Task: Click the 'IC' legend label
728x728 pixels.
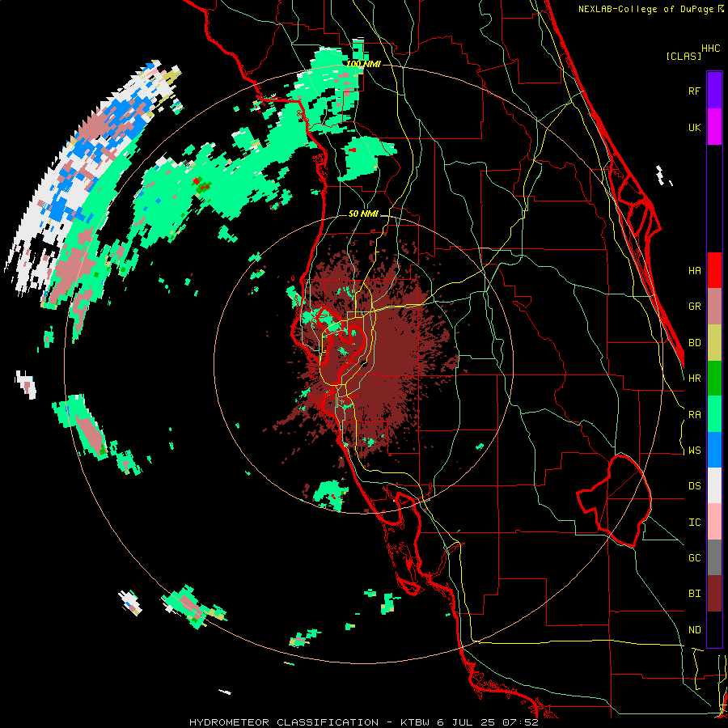Action: 694,522
